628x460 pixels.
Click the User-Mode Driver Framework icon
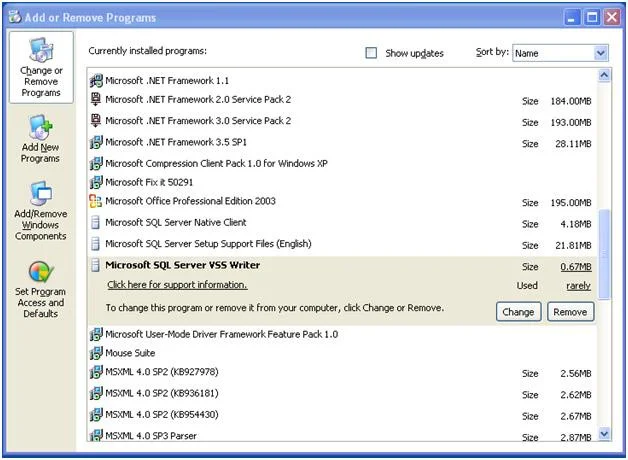click(x=96, y=334)
